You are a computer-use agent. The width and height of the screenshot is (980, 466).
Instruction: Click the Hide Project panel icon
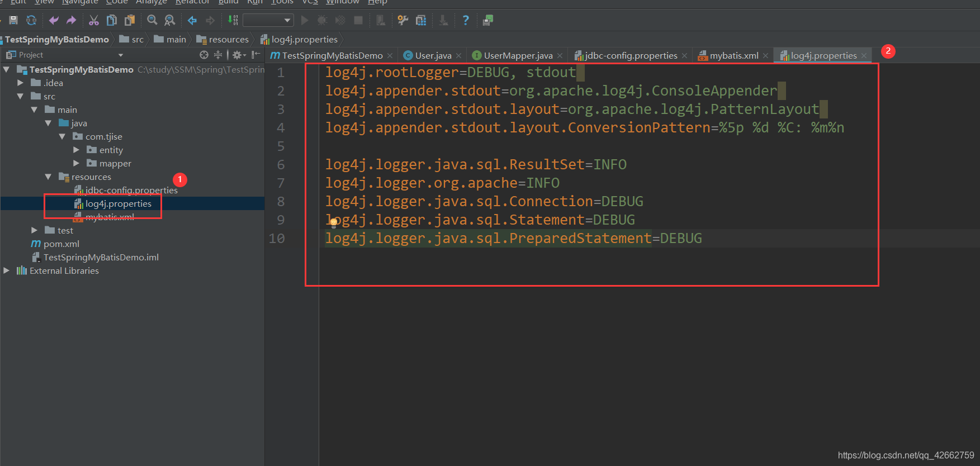pos(256,55)
